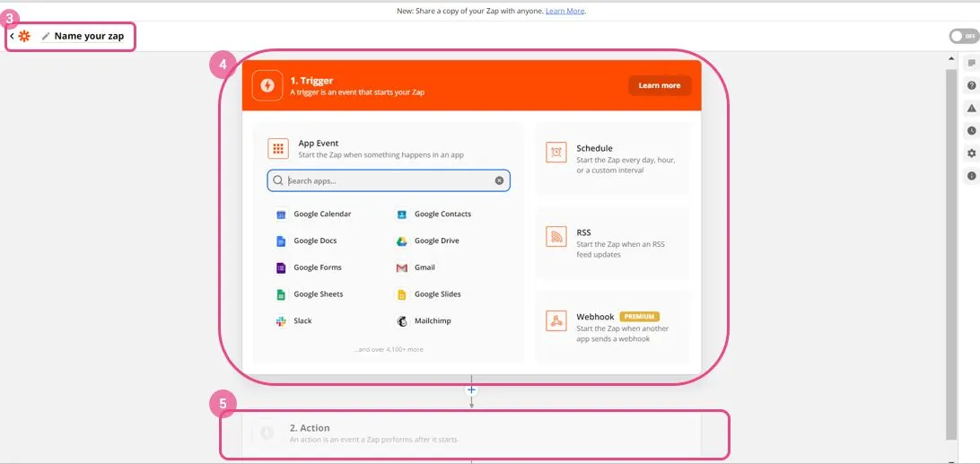Open the history clock icon
Image resolution: width=980 pixels, height=464 pixels.
click(971, 131)
